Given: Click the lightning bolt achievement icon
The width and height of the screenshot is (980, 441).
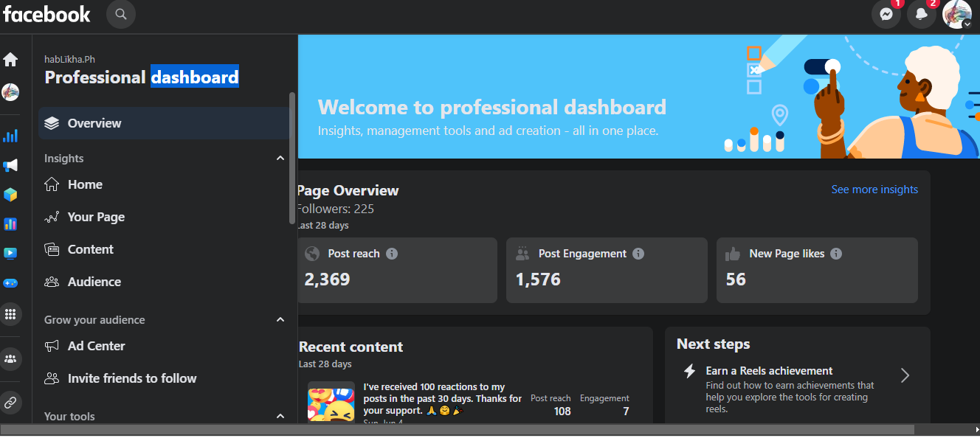Looking at the screenshot, I should coord(690,371).
